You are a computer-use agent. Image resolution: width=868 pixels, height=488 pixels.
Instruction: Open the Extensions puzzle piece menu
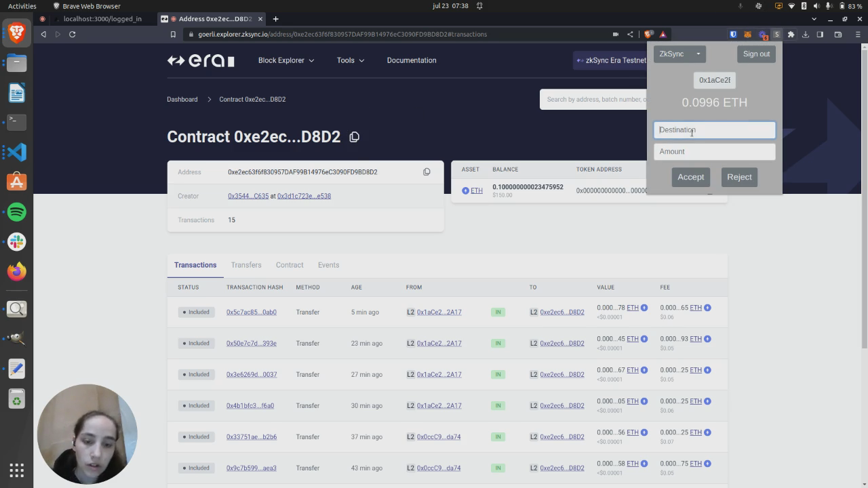pyautogui.click(x=791, y=34)
